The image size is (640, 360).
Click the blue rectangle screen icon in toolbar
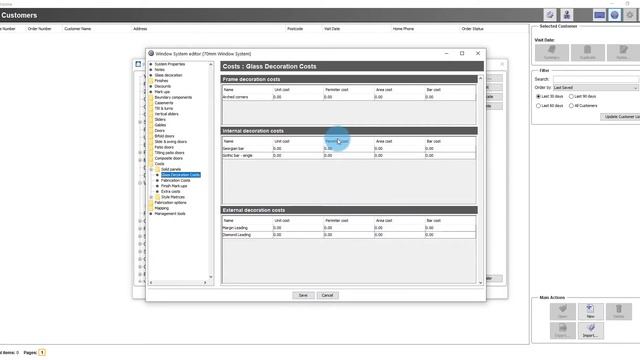point(599,15)
